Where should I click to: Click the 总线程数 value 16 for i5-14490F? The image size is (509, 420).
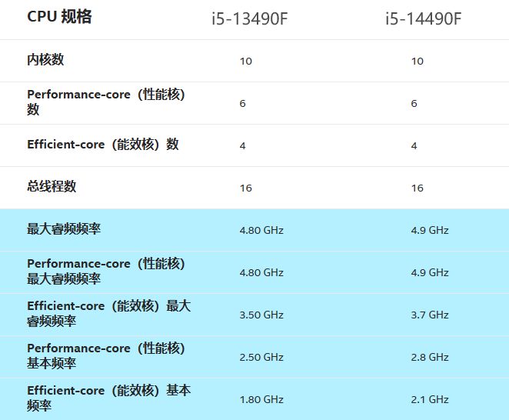(x=418, y=188)
